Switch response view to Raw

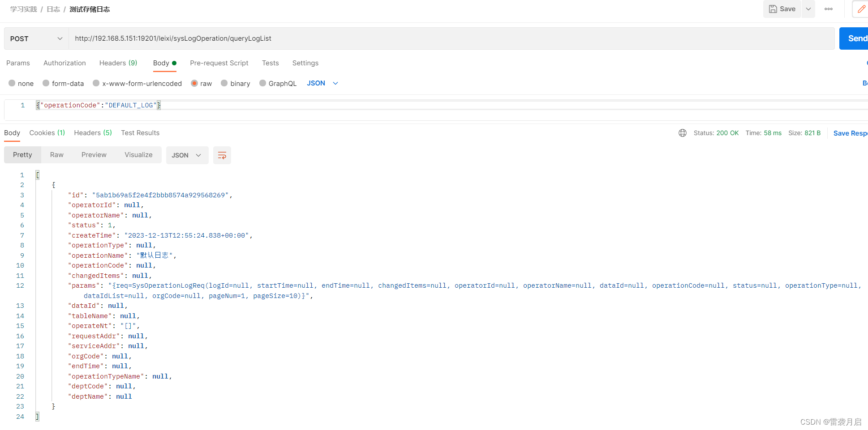[56, 154]
